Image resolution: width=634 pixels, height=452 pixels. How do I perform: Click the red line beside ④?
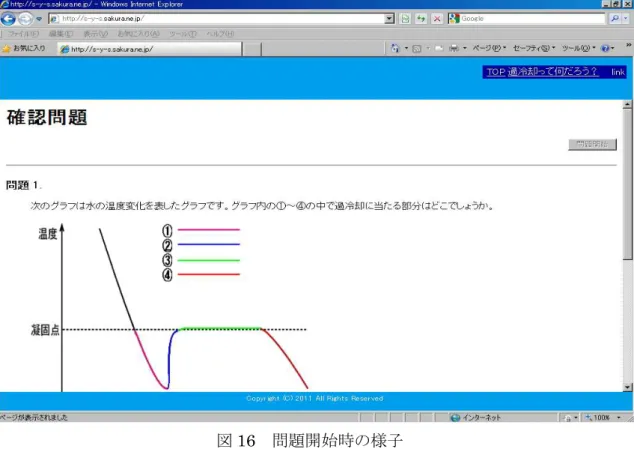tap(209, 275)
